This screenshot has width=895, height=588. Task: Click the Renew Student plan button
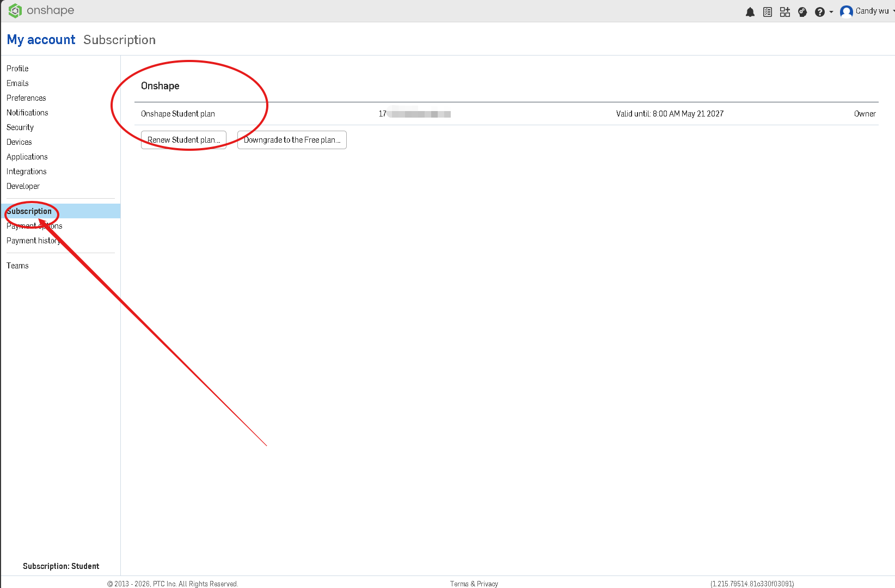183,140
